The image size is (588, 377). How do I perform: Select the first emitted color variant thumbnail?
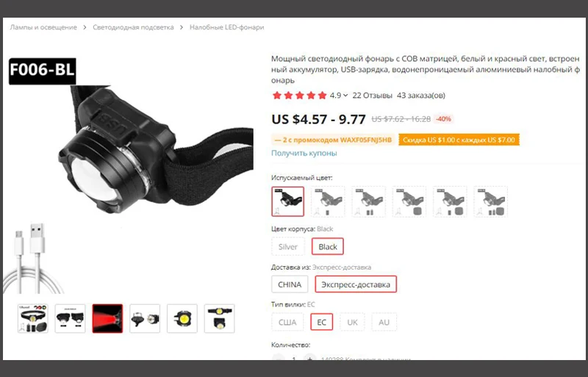[x=287, y=201]
